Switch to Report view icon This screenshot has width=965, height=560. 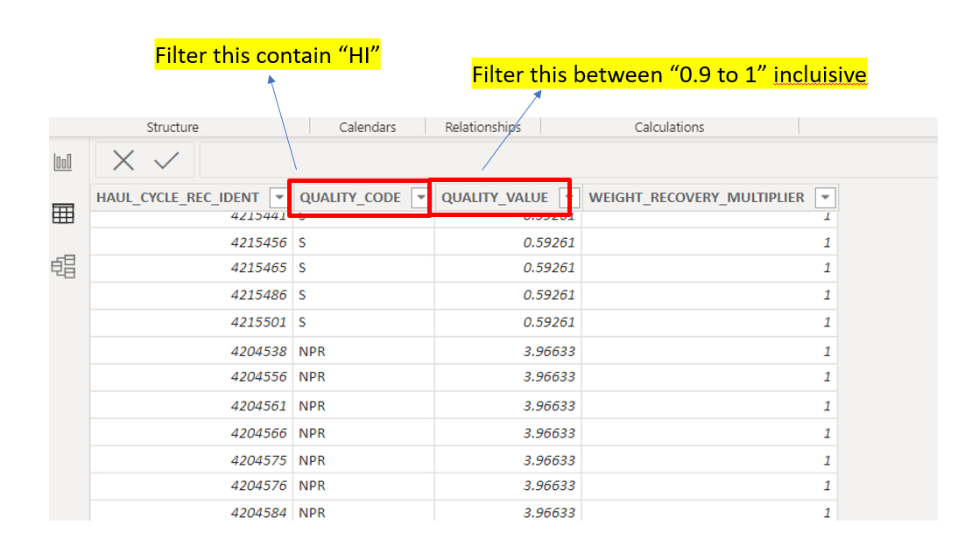click(x=63, y=162)
